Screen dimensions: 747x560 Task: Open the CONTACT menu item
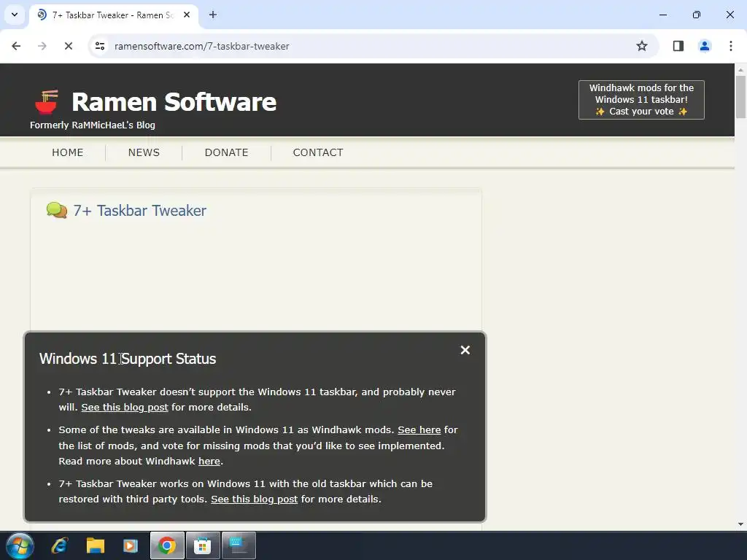[318, 152]
